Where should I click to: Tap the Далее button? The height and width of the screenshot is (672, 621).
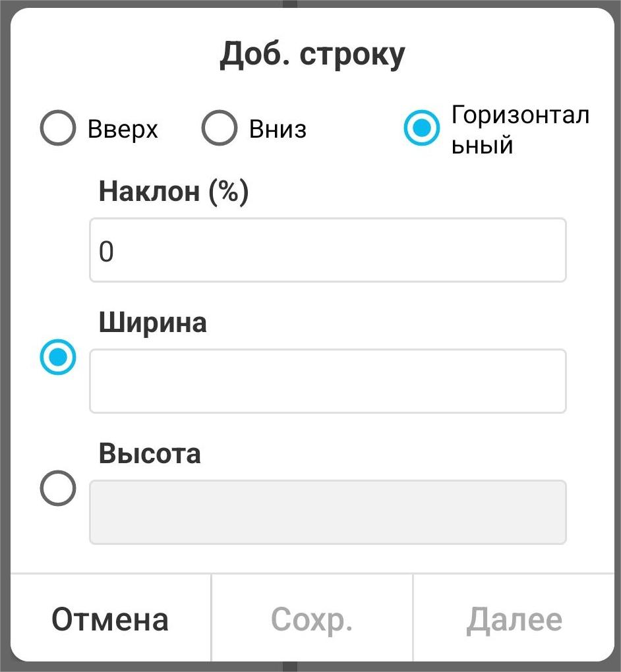coord(514,619)
